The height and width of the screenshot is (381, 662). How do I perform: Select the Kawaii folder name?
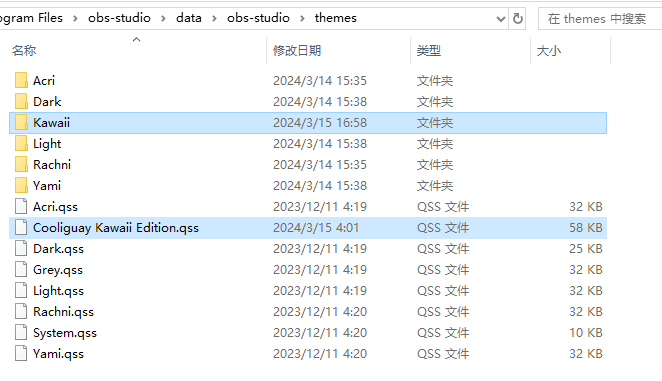pyautogui.click(x=52, y=122)
